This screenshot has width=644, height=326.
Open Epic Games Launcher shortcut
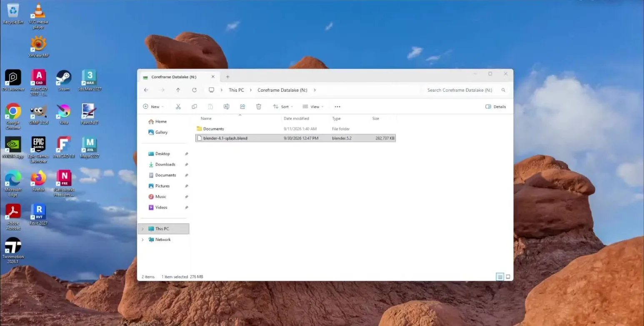click(38, 150)
